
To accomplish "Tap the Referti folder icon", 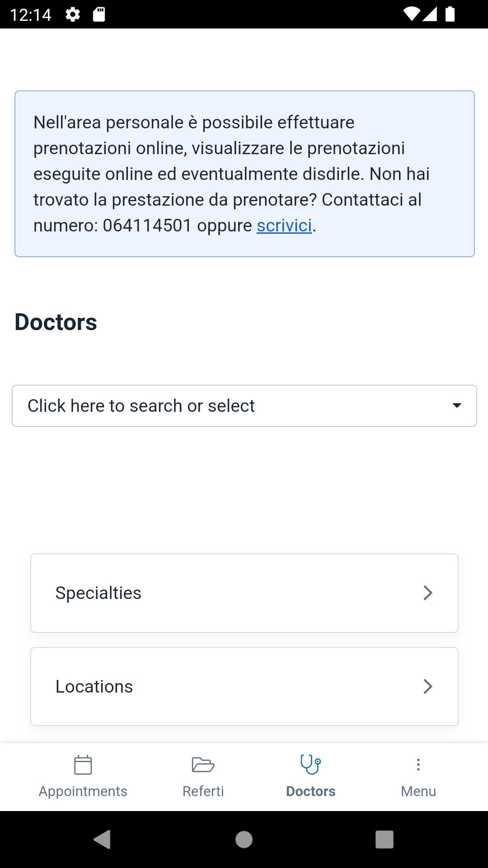I will click(203, 765).
